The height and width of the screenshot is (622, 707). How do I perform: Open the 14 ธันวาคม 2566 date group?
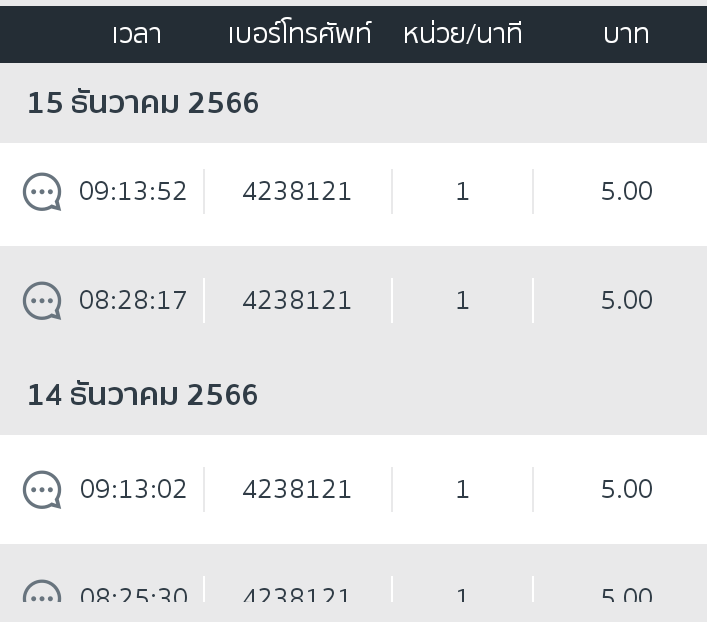click(x=142, y=395)
